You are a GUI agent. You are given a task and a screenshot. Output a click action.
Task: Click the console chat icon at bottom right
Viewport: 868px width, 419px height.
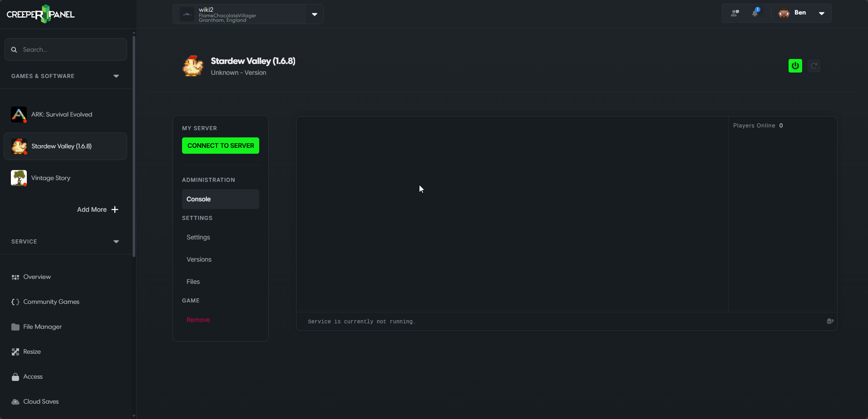coord(830,321)
